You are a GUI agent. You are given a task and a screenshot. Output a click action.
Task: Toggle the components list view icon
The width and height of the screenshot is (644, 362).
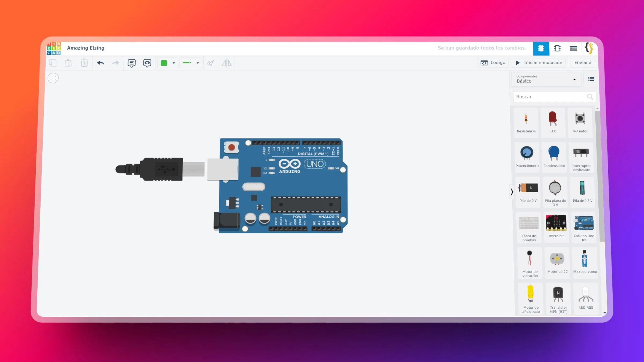[x=591, y=79]
